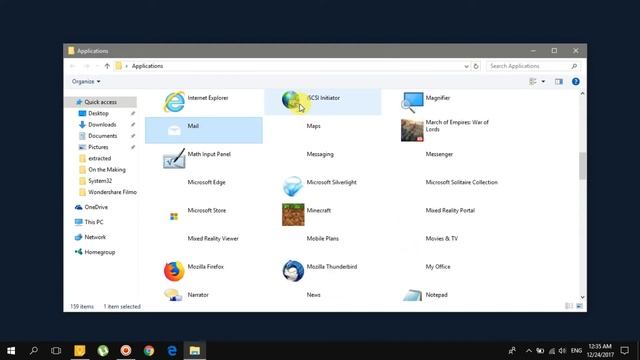640x360 pixels.
Task: Select the Mixed Reality Viewer entry
Action: (213, 239)
